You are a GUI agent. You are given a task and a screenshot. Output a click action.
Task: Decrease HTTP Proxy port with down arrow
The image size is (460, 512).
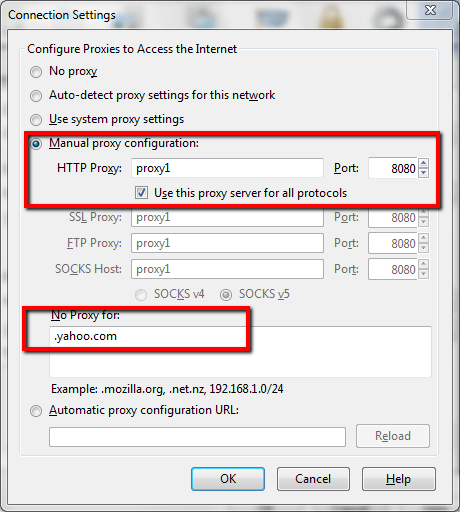pyautogui.click(x=423, y=173)
